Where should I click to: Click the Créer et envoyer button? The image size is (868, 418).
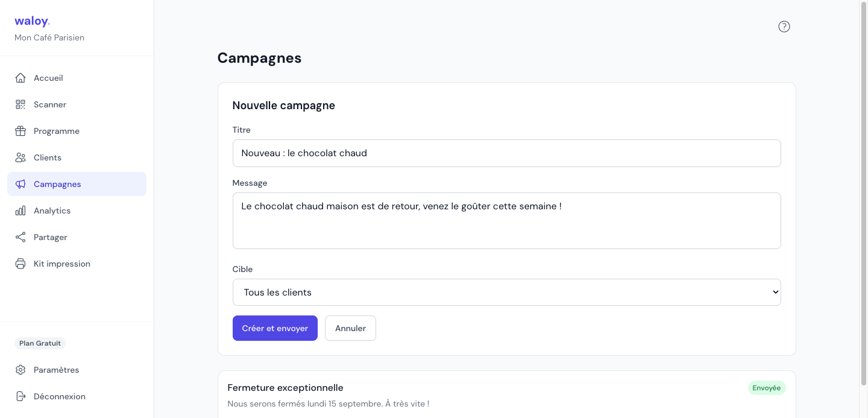[x=275, y=328]
